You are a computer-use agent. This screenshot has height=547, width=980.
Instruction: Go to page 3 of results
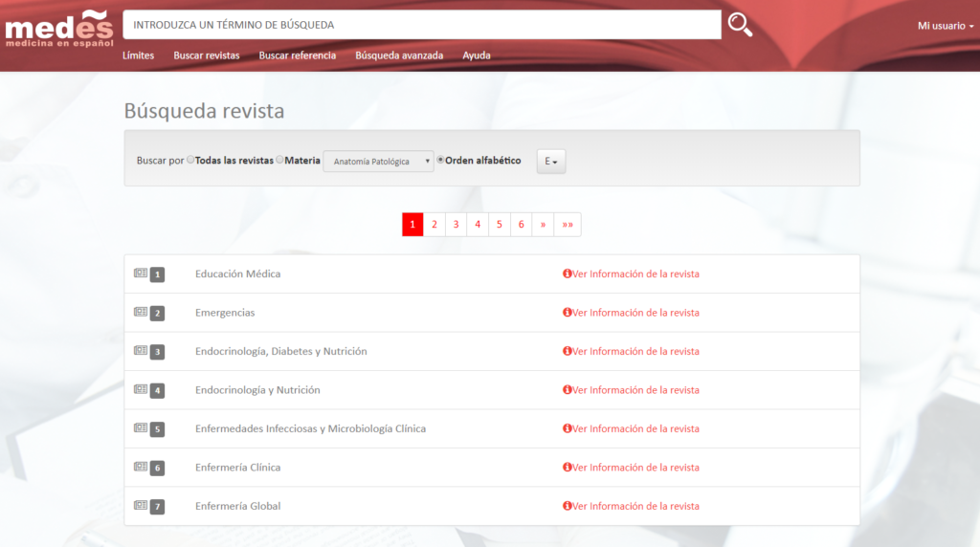(456, 225)
